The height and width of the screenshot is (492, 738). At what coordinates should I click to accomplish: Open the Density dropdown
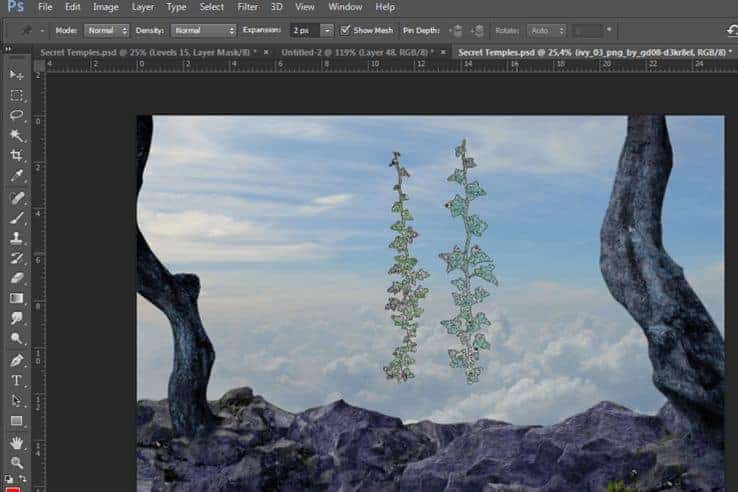[203, 31]
